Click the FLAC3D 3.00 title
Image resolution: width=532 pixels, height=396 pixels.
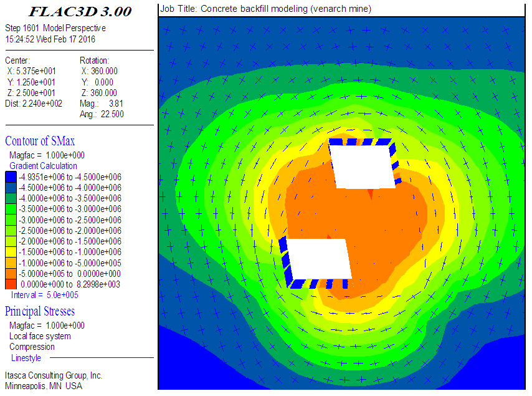80,11
